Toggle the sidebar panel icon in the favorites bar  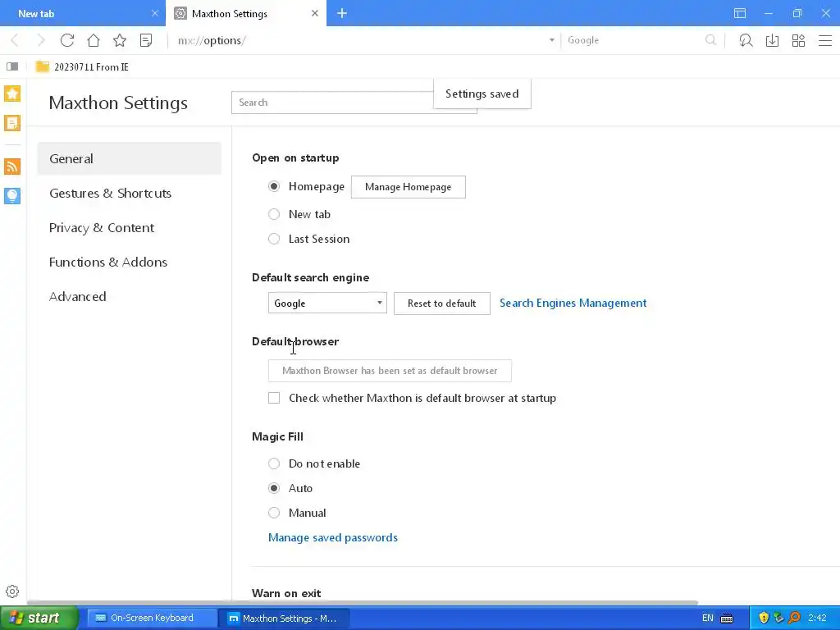[12, 66]
